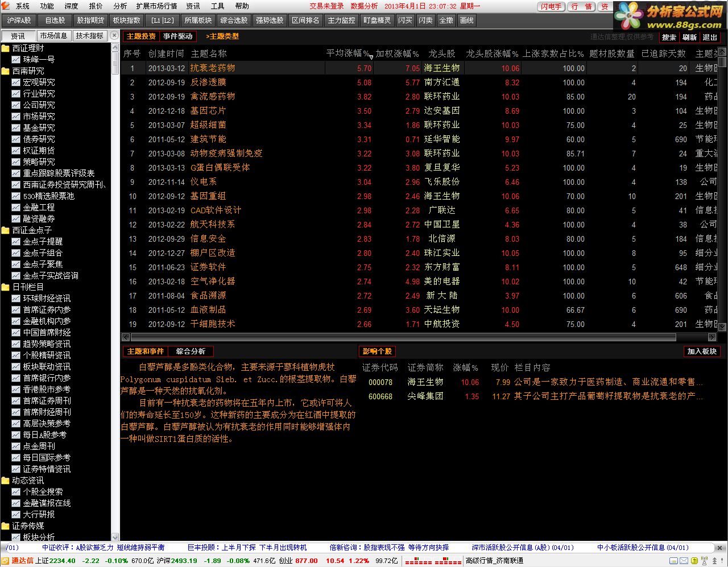Switch to the 技术指标 tab
The height and width of the screenshot is (567, 728).
(90, 35)
